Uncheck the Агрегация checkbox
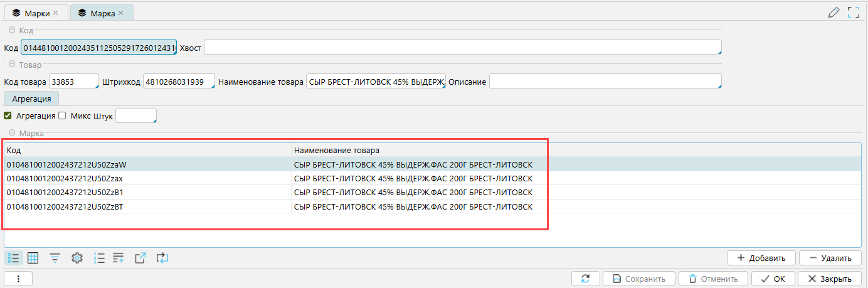The height and width of the screenshot is (288, 868). click(x=8, y=115)
